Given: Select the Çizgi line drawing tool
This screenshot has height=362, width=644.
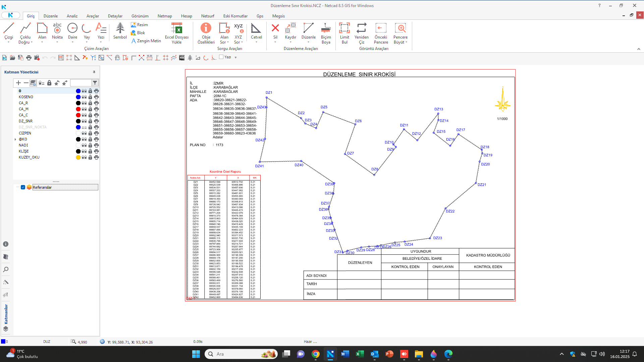Looking at the screenshot, I should [9, 30].
